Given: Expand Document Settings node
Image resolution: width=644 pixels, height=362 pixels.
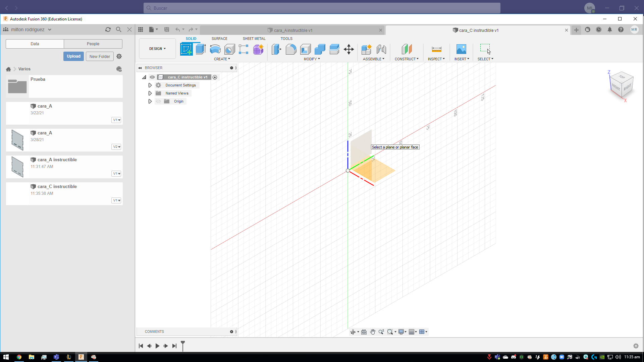Looking at the screenshot, I should tap(150, 85).
